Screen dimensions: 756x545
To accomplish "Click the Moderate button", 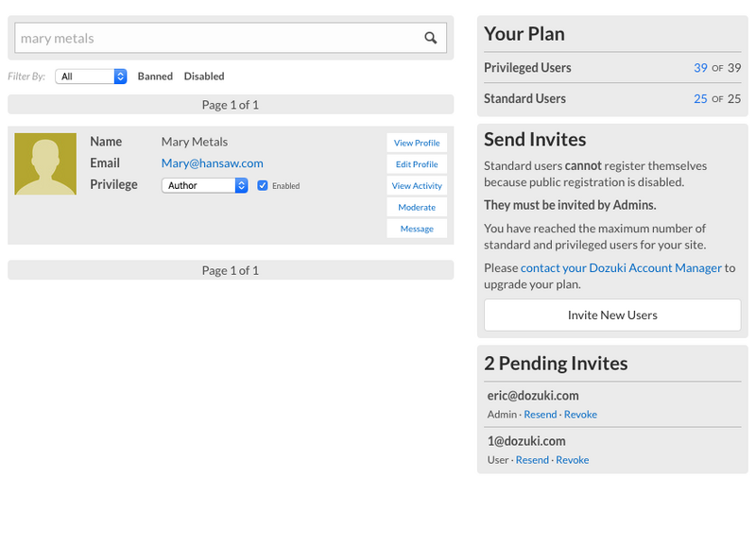I will (417, 207).
